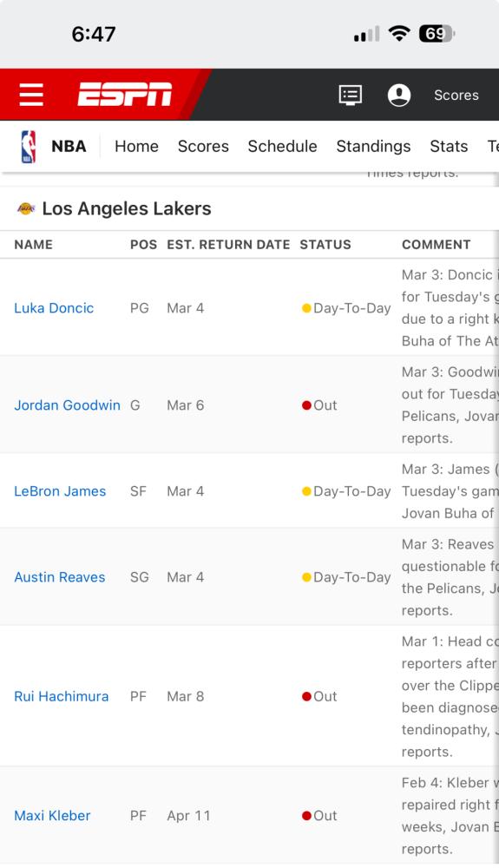Viewport: 499px width, 868px height.
Task: Open the user profile icon
Action: (x=399, y=95)
